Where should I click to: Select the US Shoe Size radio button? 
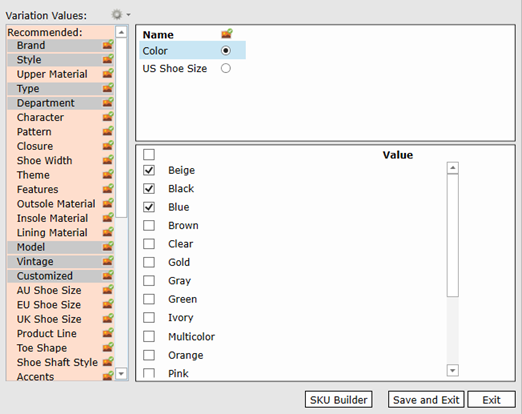(226, 68)
